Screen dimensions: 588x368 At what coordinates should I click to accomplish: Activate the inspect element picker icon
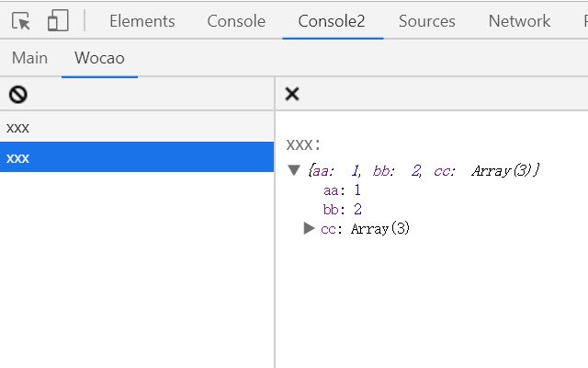(x=20, y=20)
